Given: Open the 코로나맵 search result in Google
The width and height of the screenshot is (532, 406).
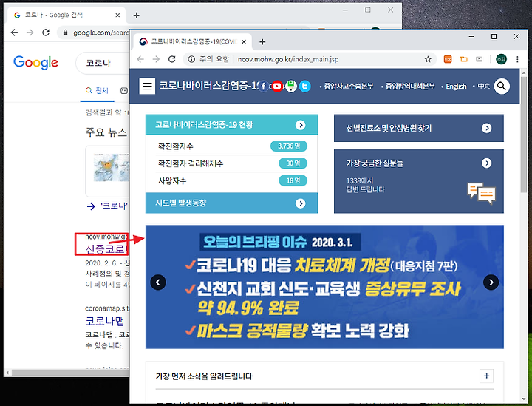Looking at the screenshot, I should coord(105,321).
